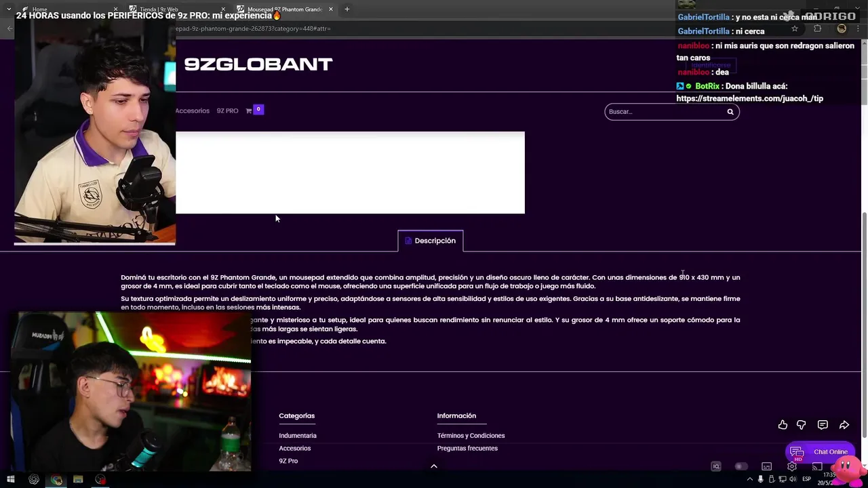Click the white product image area

point(350,173)
